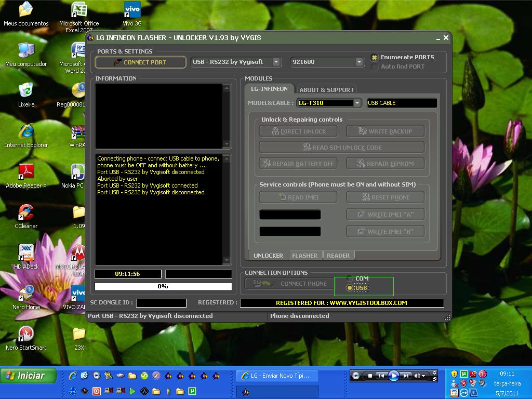
Task: Select the UNLOCKER bottom tab
Action: (268, 256)
